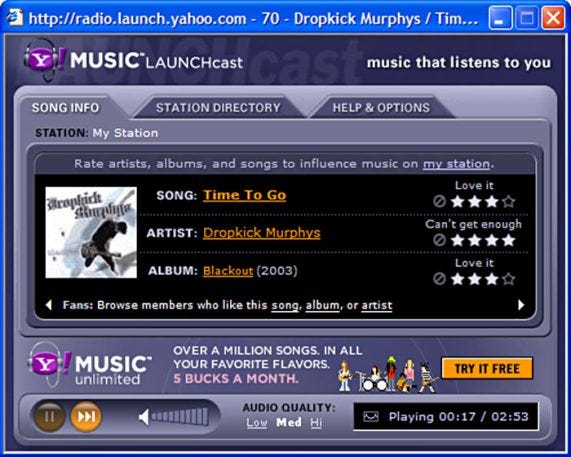This screenshot has height=457, width=571.
Task: Open the 'my station' link
Action: click(456, 164)
